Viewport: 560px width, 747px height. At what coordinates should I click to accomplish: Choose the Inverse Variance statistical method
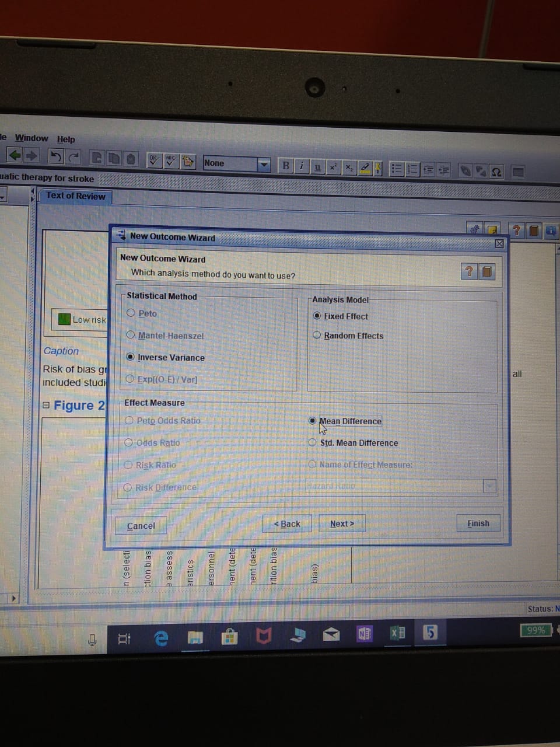pyautogui.click(x=131, y=357)
